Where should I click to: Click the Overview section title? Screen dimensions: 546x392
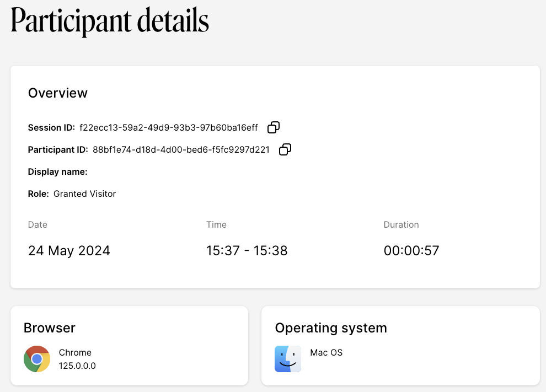coord(58,93)
